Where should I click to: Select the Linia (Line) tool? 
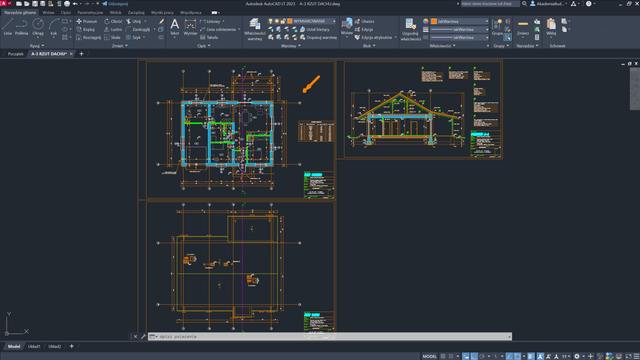tap(8, 26)
